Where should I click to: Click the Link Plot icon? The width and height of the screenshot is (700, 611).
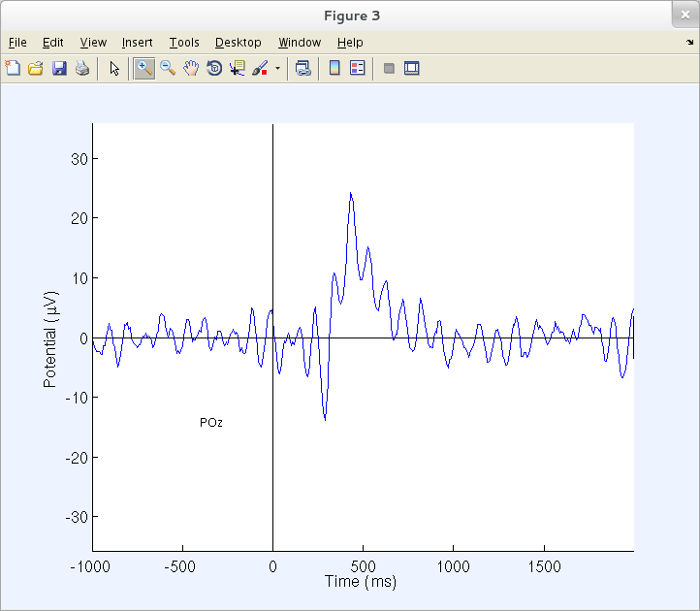303,69
